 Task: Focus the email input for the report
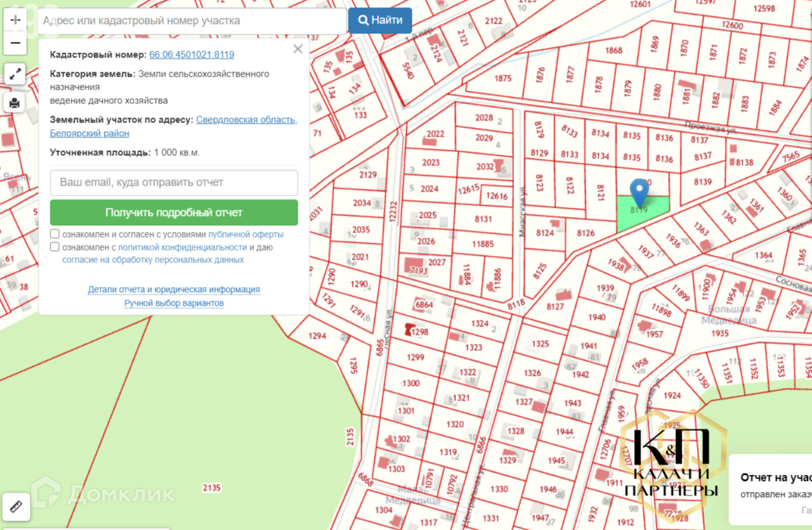pos(174,183)
